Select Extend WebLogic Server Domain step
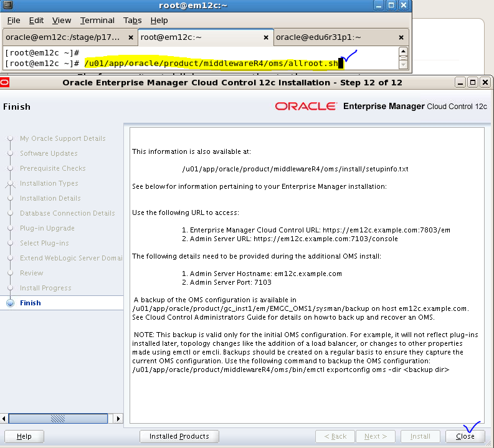 [x=71, y=258]
